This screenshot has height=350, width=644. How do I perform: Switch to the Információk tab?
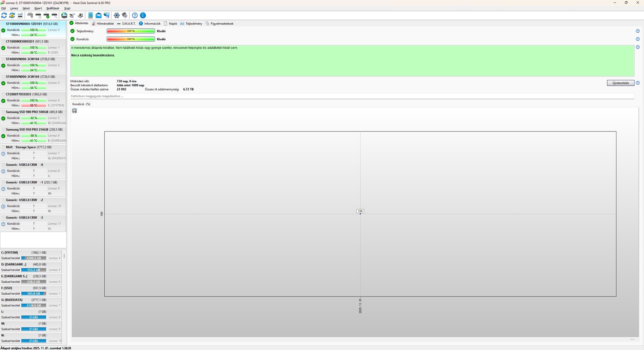point(150,24)
